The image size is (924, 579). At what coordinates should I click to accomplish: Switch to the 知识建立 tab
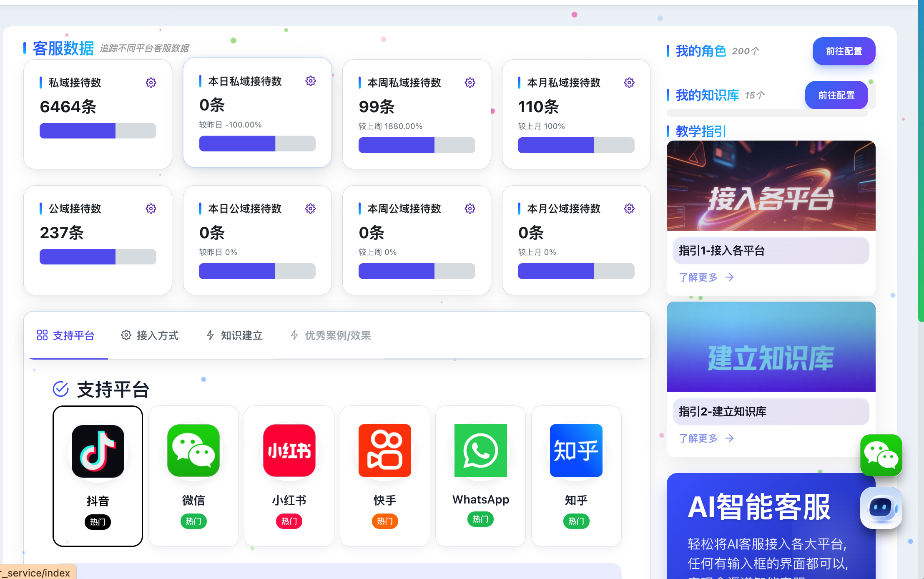tap(235, 335)
